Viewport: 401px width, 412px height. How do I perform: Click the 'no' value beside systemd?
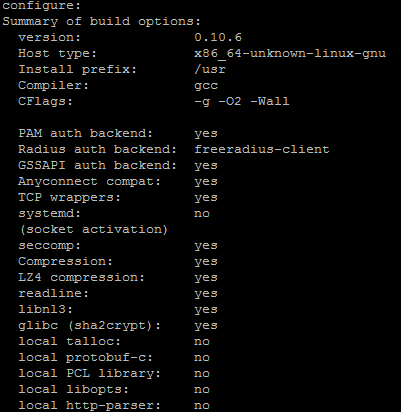click(x=202, y=213)
